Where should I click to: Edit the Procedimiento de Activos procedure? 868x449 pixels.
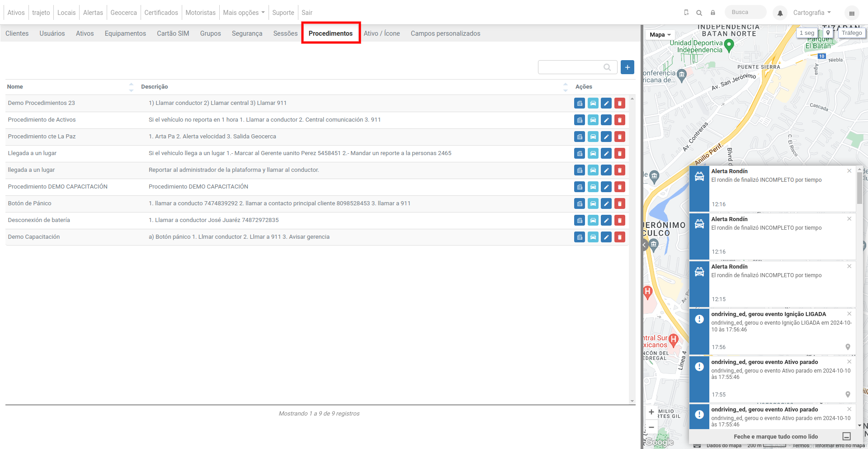[x=606, y=120]
